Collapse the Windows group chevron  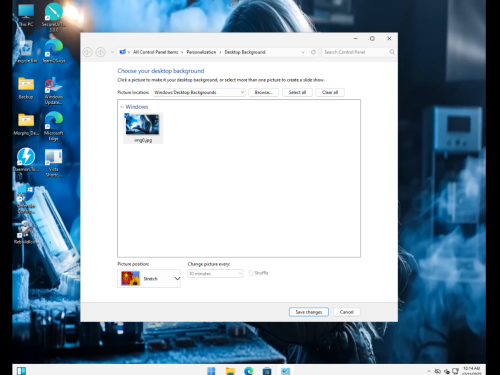point(122,107)
